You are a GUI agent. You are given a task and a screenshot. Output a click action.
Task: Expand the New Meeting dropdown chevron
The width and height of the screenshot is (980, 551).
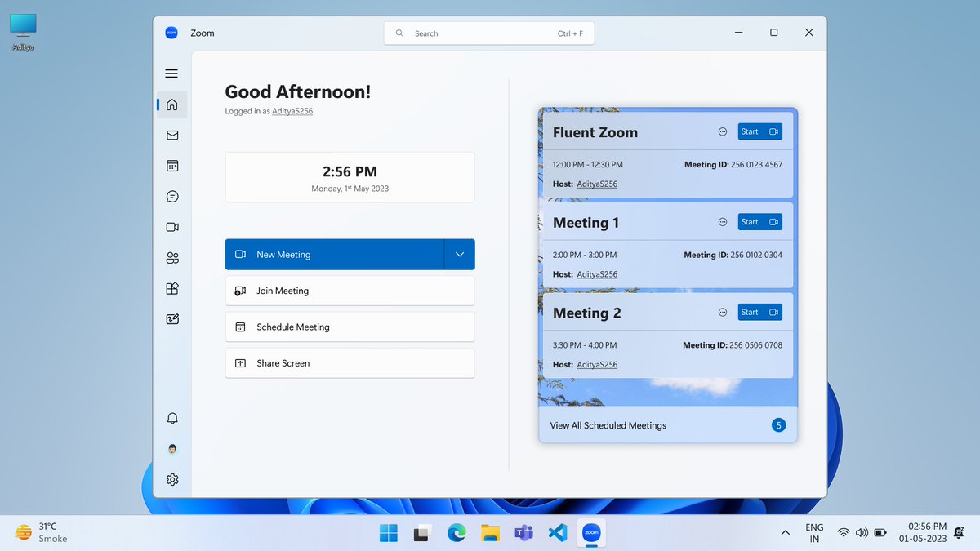(460, 255)
